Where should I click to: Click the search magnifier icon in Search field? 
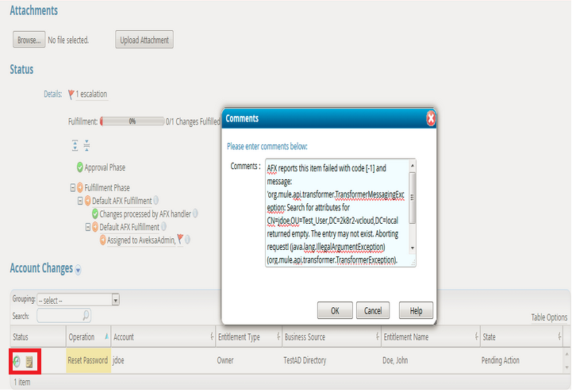pos(86,316)
